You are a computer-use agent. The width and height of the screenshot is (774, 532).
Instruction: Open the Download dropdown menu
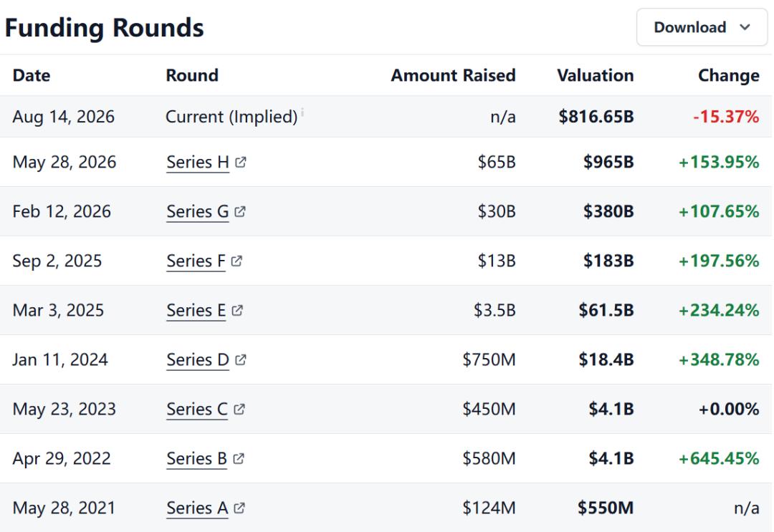[x=702, y=27]
